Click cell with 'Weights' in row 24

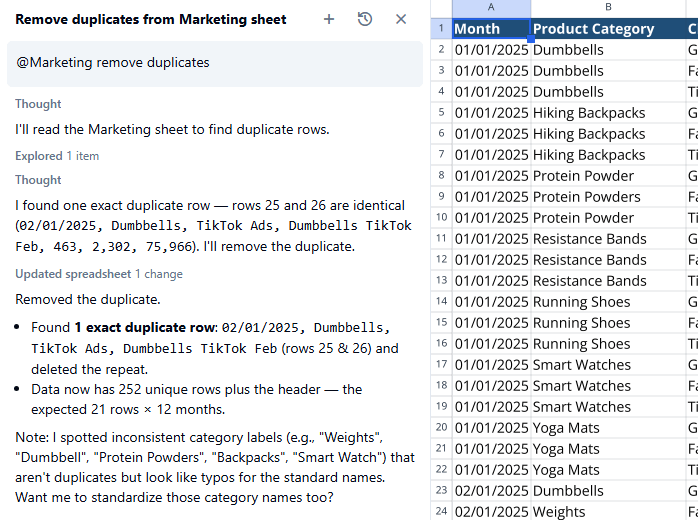click(608, 511)
